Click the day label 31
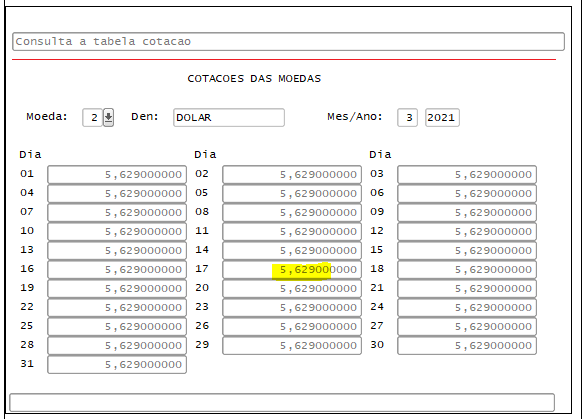Image resolution: width=584 pixels, height=419 pixels. pos(27,364)
